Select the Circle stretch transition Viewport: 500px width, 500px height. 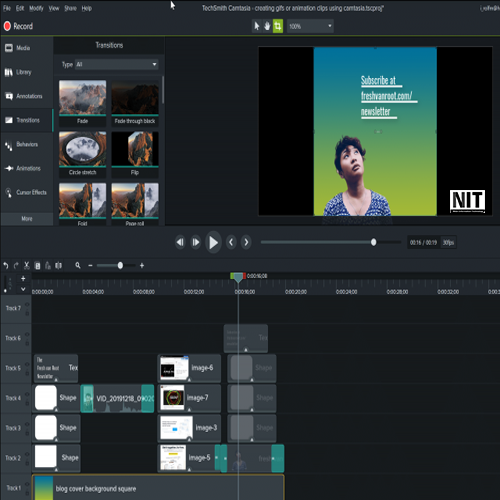tap(82, 154)
